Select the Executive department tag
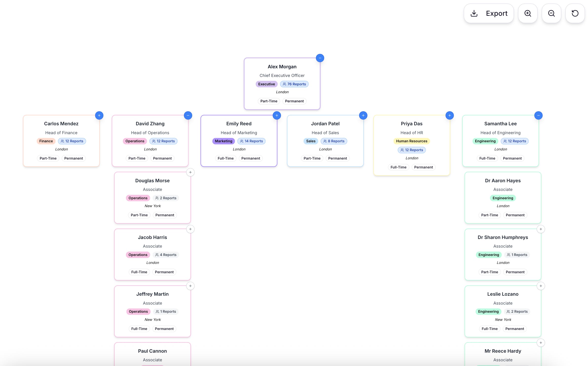This screenshot has height=366, width=588. point(266,84)
